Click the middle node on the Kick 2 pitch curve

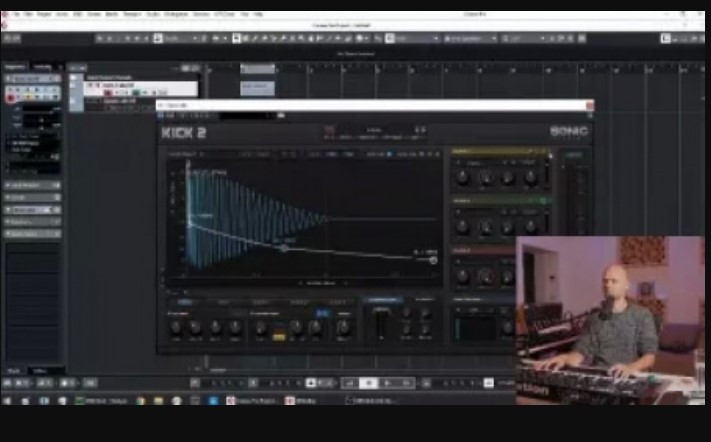pos(284,248)
